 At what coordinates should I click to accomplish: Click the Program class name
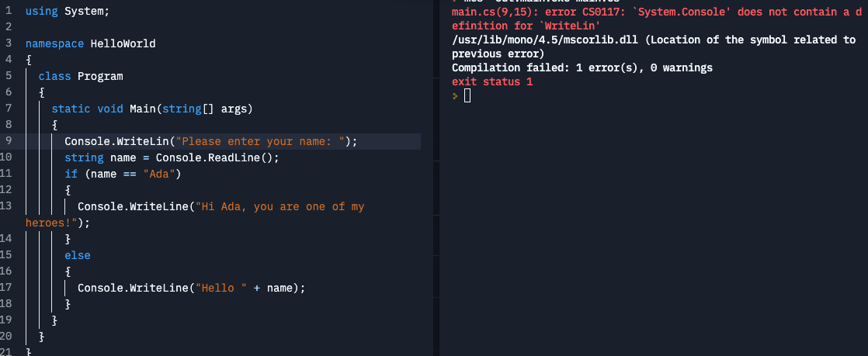coord(100,76)
